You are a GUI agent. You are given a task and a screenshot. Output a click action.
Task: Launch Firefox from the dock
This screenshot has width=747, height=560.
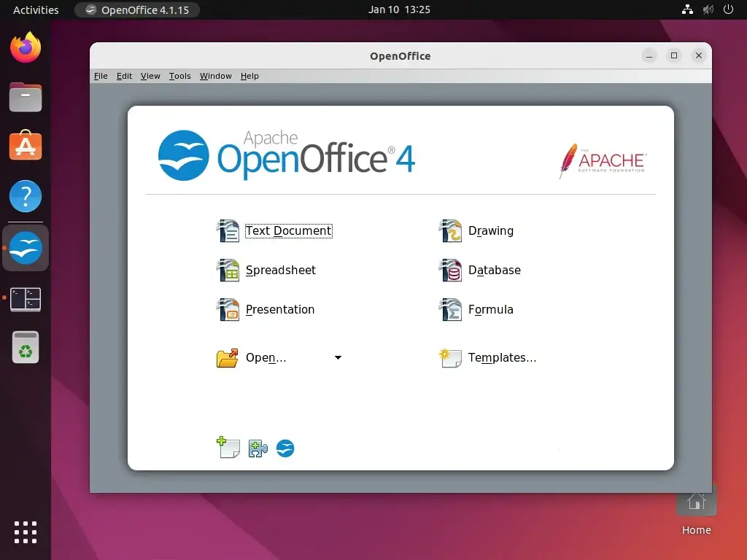pos(26,47)
